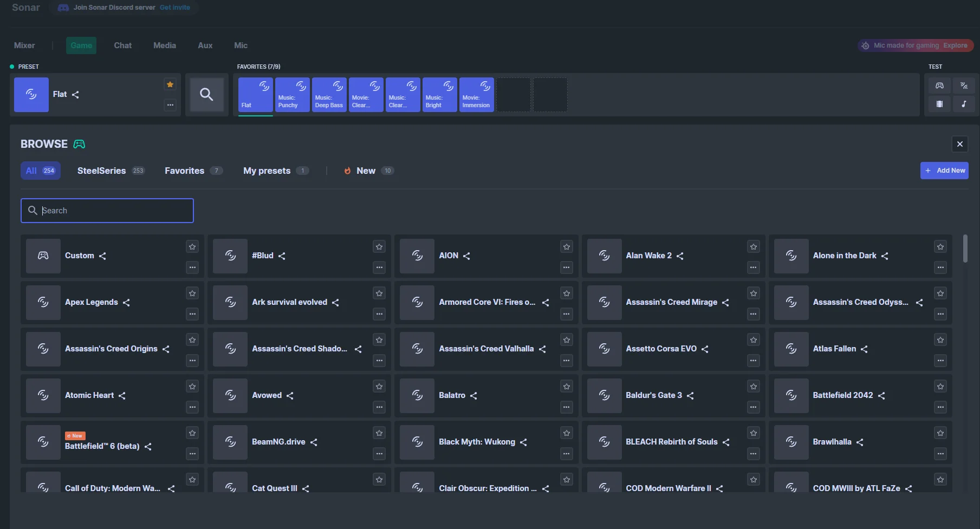980x529 pixels.
Task: Select the Music: Punchy favorite tile
Action: (x=293, y=95)
